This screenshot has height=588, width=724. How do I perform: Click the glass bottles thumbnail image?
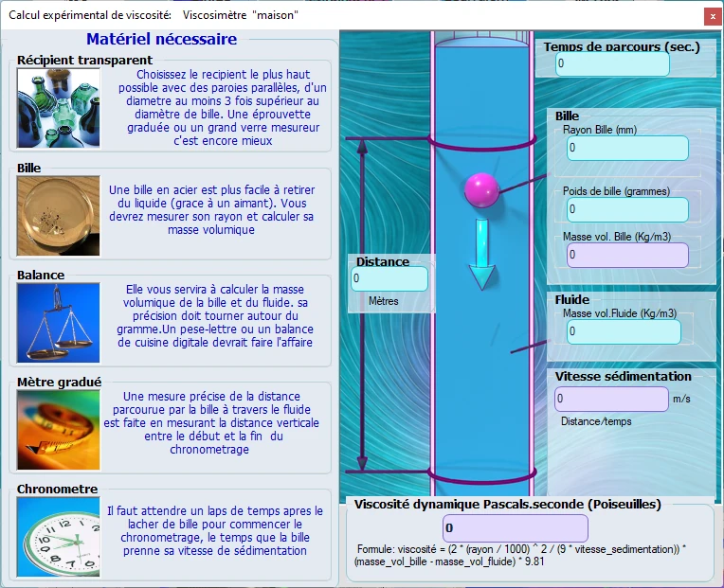58,108
